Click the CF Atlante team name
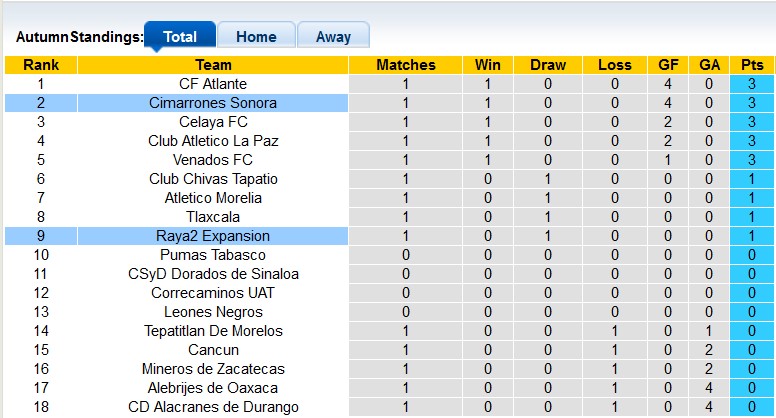Image resolution: width=776 pixels, height=418 pixels. [213, 84]
